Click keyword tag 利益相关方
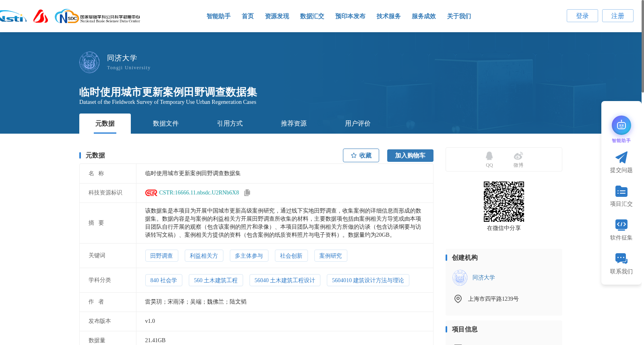644x345 pixels. coord(204,256)
